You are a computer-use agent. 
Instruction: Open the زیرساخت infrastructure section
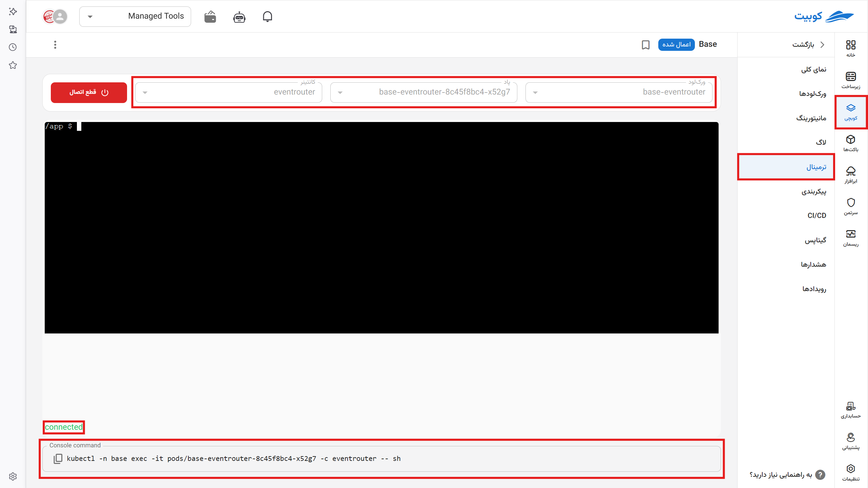pos(851,80)
